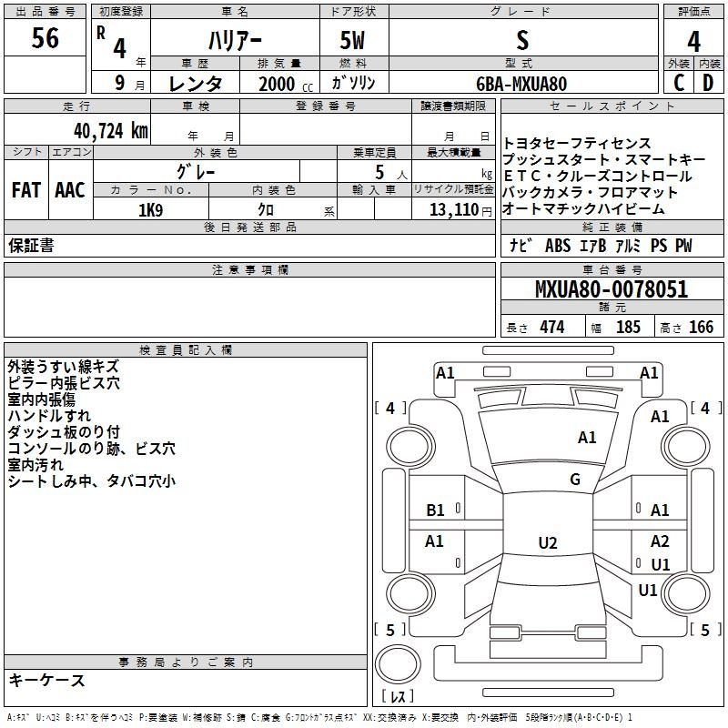728x728 pixels.
Task: Select the rear-left tire icon
Action: pyautogui.click(x=410, y=594)
